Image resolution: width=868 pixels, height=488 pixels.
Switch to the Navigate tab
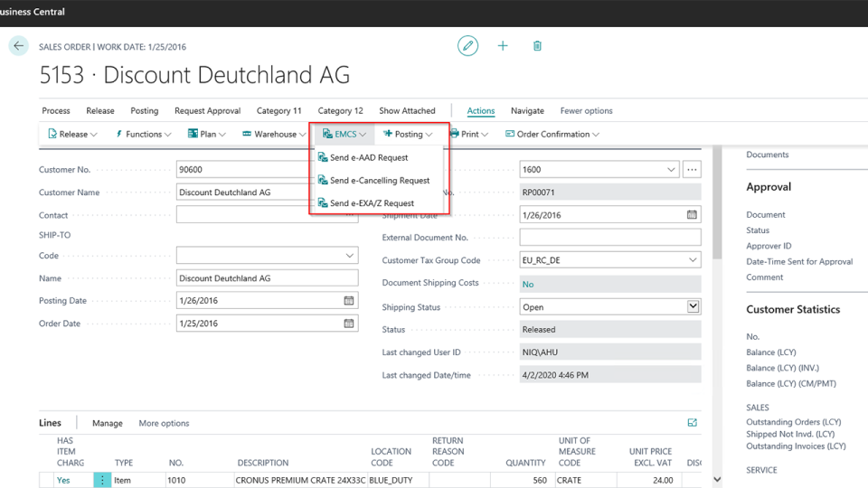coord(527,110)
